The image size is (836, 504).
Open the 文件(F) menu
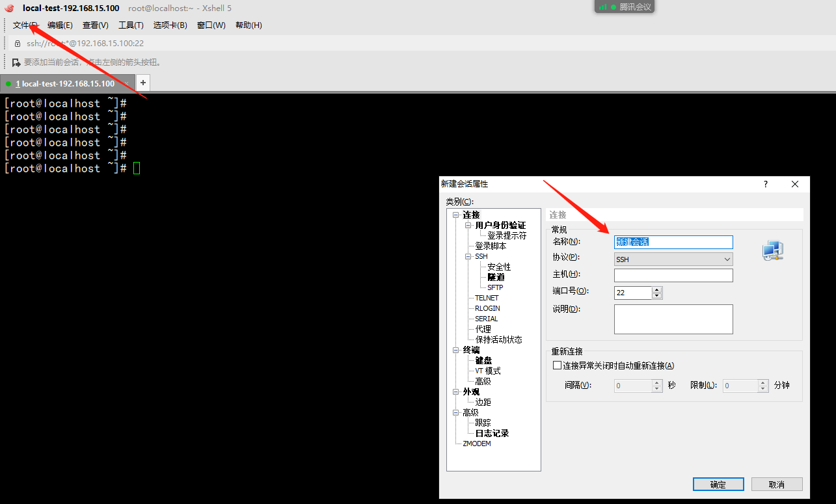(25, 25)
